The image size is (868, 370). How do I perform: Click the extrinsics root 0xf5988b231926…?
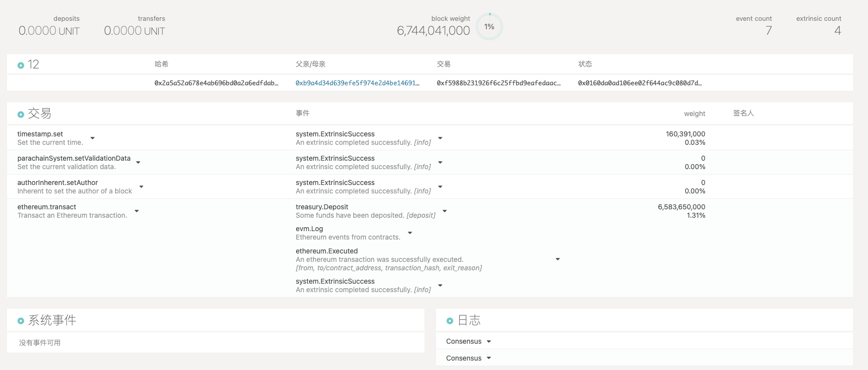(498, 83)
